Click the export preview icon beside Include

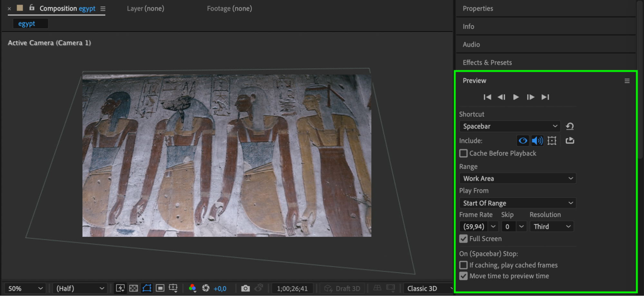(x=570, y=140)
